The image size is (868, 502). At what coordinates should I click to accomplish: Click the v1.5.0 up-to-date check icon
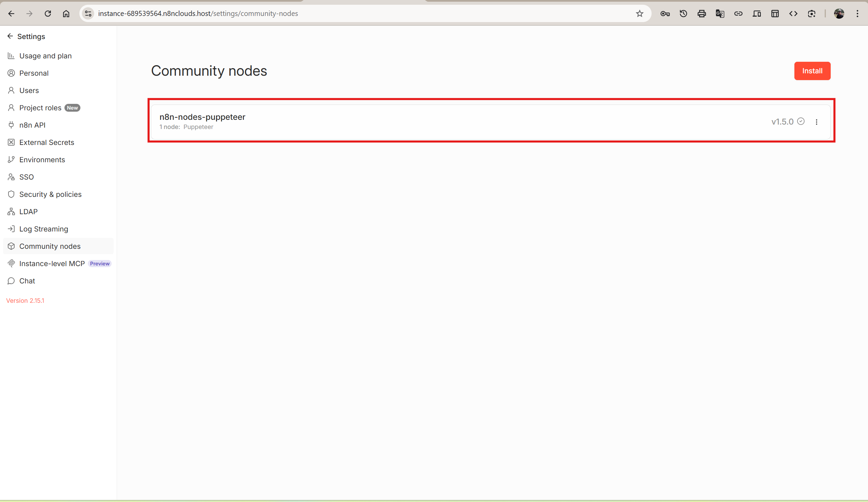pos(801,122)
